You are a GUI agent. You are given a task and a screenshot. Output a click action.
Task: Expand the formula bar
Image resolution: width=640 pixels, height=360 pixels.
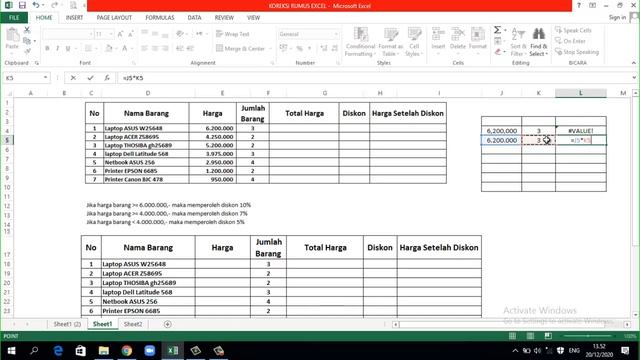(634, 78)
